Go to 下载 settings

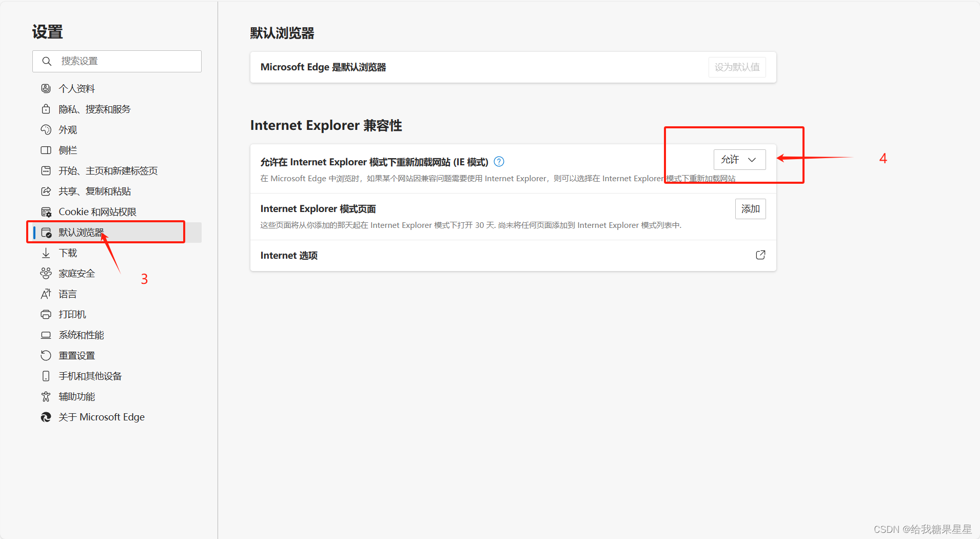pos(117,253)
